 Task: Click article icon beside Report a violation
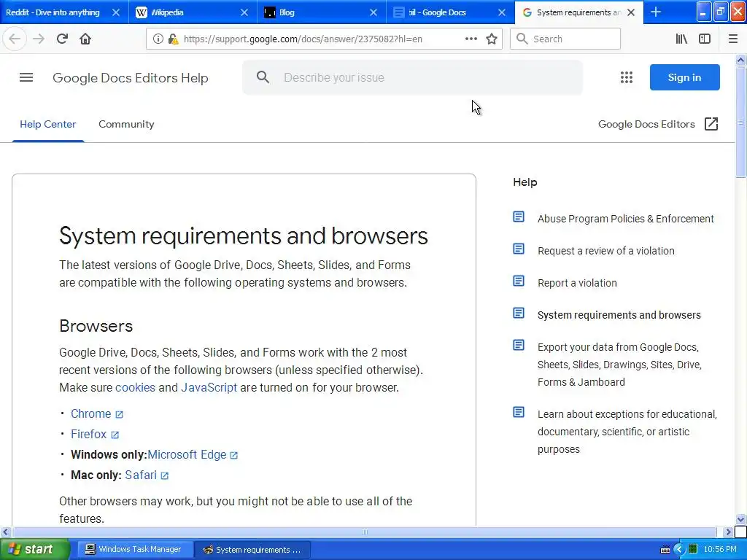pyautogui.click(x=519, y=281)
